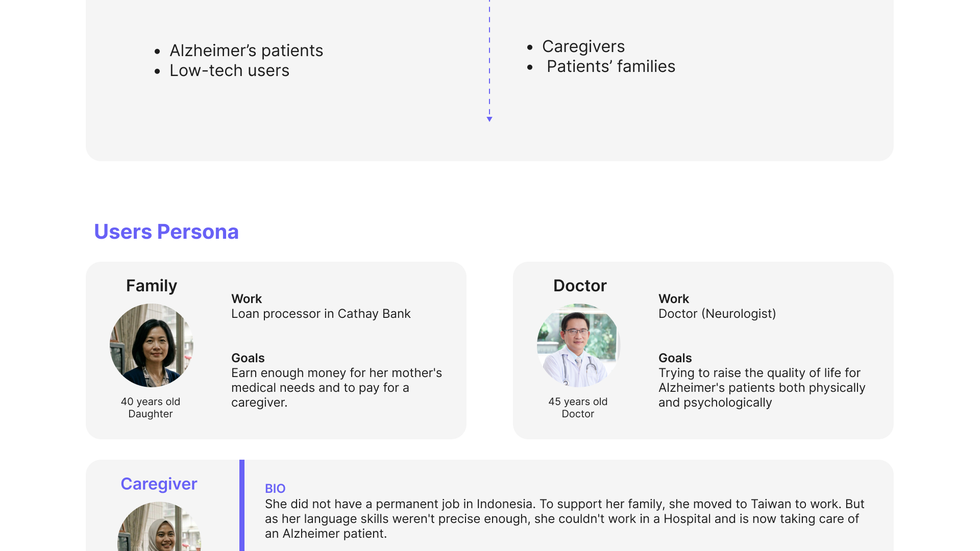Select the Users Persona heading
Viewport: 980px width, 551px height.
coord(166,232)
